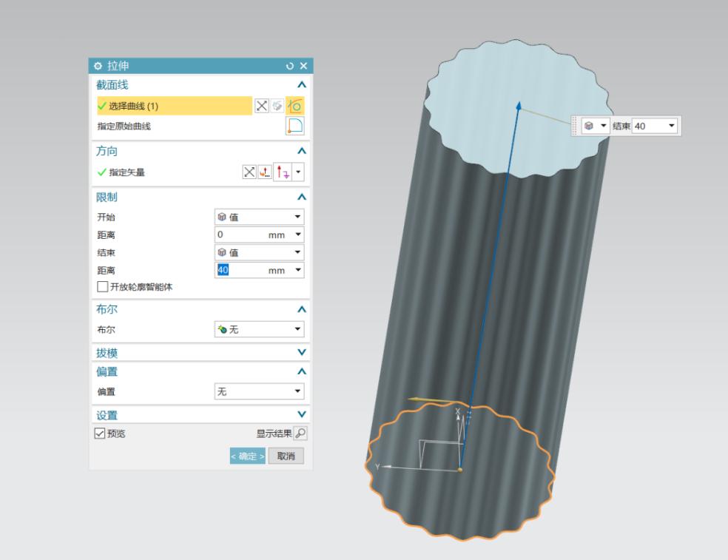Click the 曲线规则 (curve) icon beside 选择曲线
The height and width of the screenshot is (560, 728).
pos(296,106)
